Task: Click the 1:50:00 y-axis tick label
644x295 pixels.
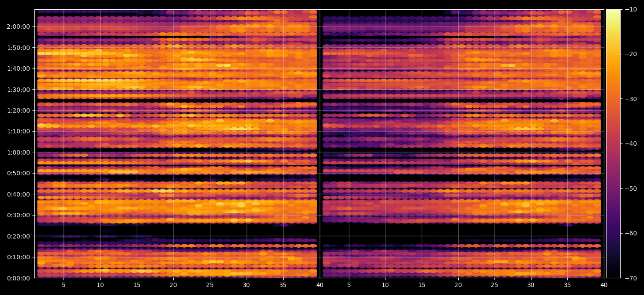Action: coord(18,47)
